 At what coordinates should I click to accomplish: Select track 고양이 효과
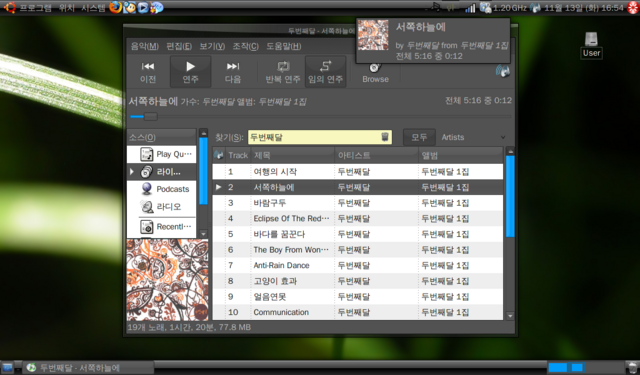(x=358, y=281)
